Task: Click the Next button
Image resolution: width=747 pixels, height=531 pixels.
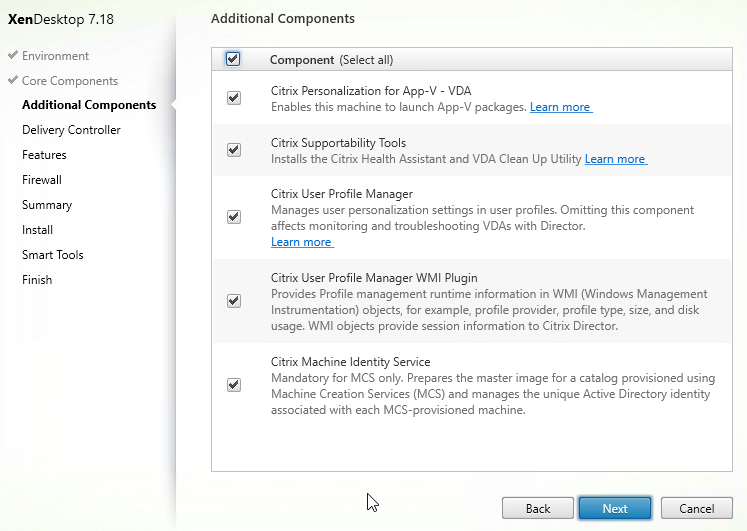Action: coord(615,509)
